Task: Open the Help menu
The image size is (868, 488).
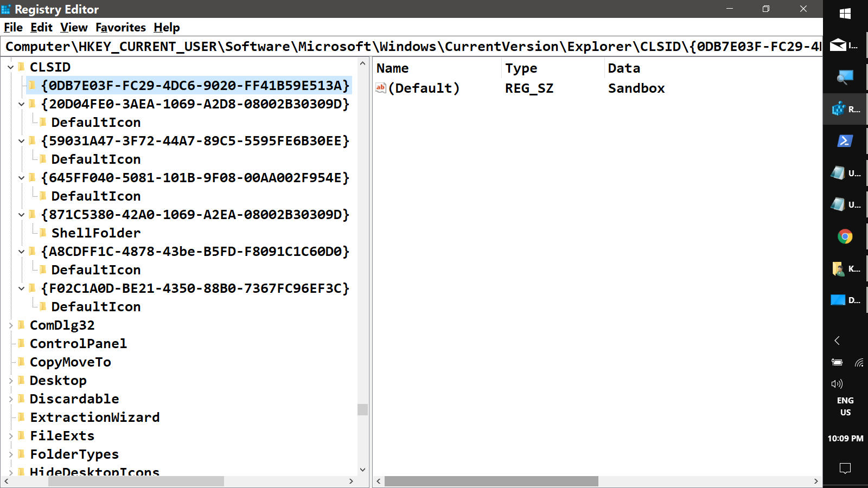Action: (167, 28)
